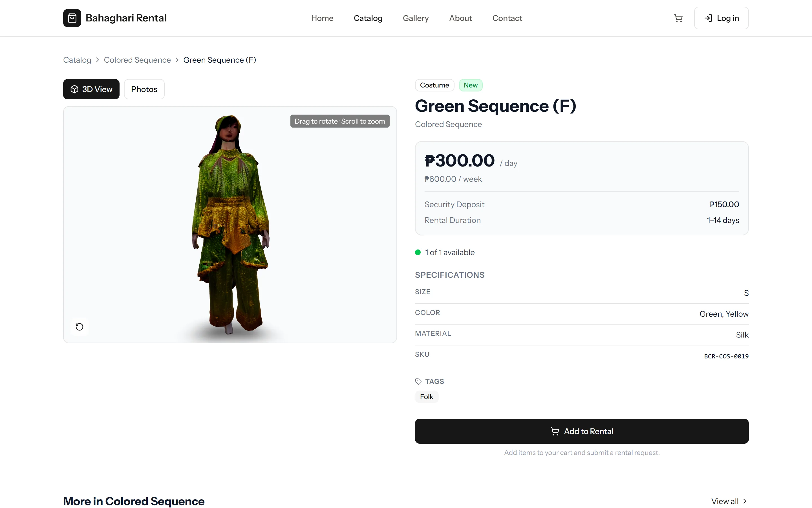Viewport: 812px width, 508px height.
Task: Open the Home menu item
Action: (322, 18)
